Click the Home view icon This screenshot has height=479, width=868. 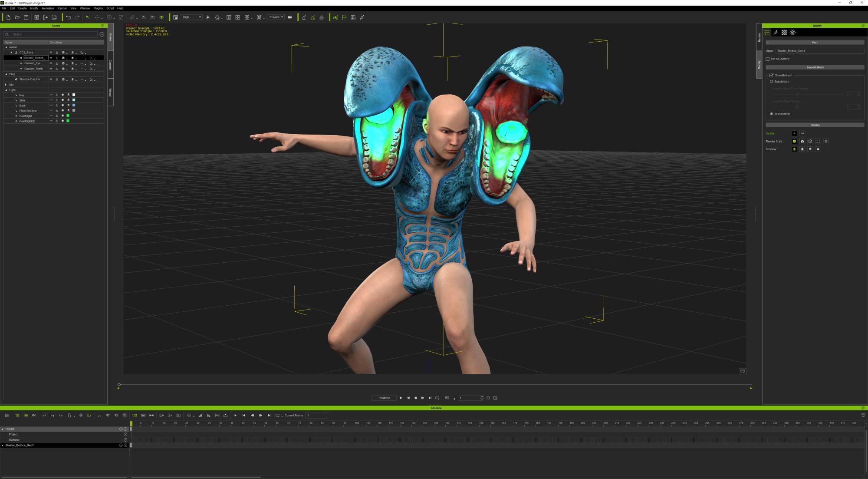(217, 17)
